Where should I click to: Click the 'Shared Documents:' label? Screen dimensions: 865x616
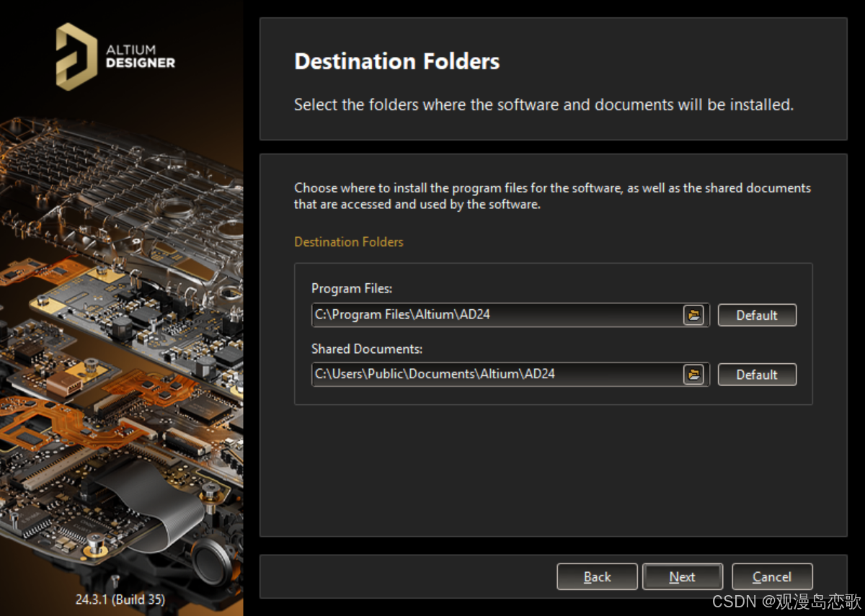pos(367,349)
